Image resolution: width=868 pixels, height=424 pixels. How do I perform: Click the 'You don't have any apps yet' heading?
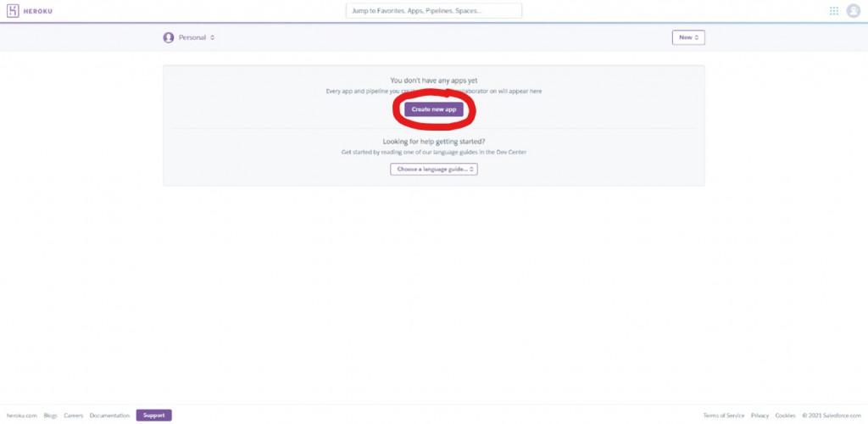coord(434,81)
